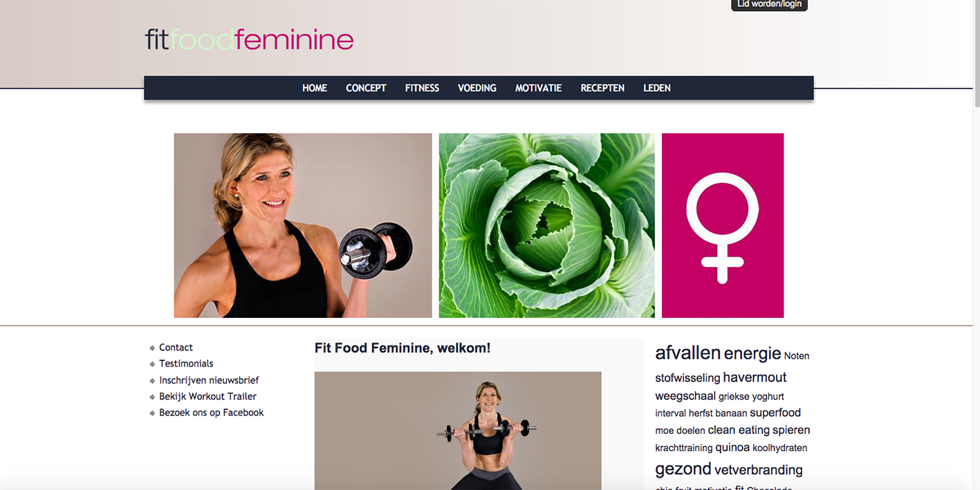Open the VOEDING navigation item
Screen dimensions: 980x490
coord(477,88)
